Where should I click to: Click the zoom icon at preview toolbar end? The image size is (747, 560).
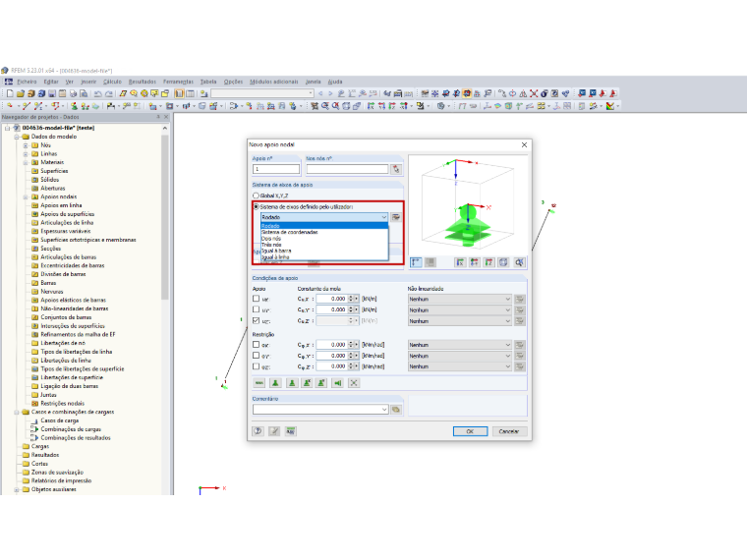click(519, 262)
